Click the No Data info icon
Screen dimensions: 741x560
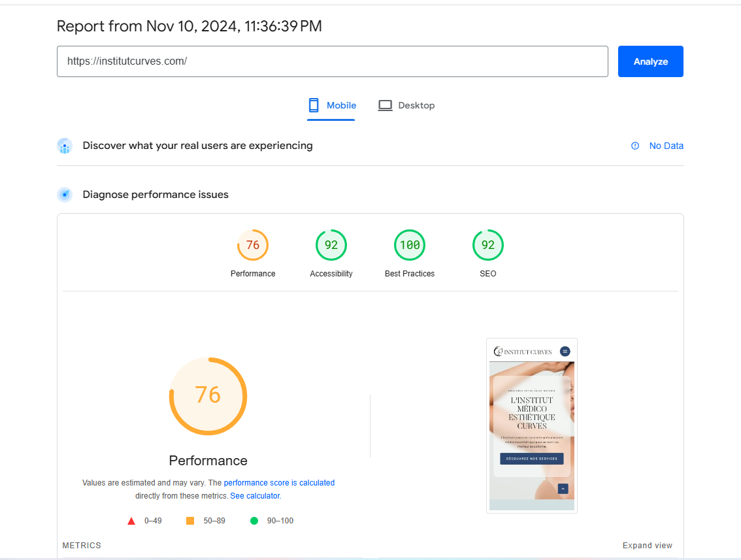(634, 146)
